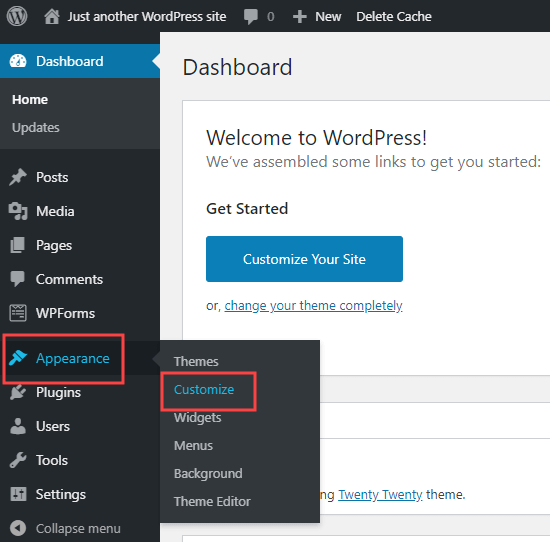Viewport: 550px width, 542px height.
Task: Click the Collapse menu arrow icon
Action: click(18, 528)
